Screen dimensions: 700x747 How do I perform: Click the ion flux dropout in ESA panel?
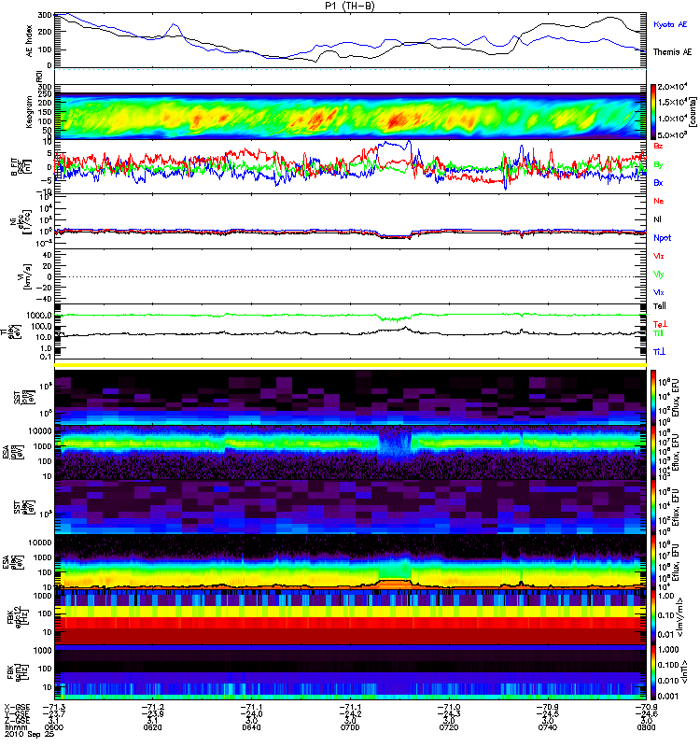(395, 444)
